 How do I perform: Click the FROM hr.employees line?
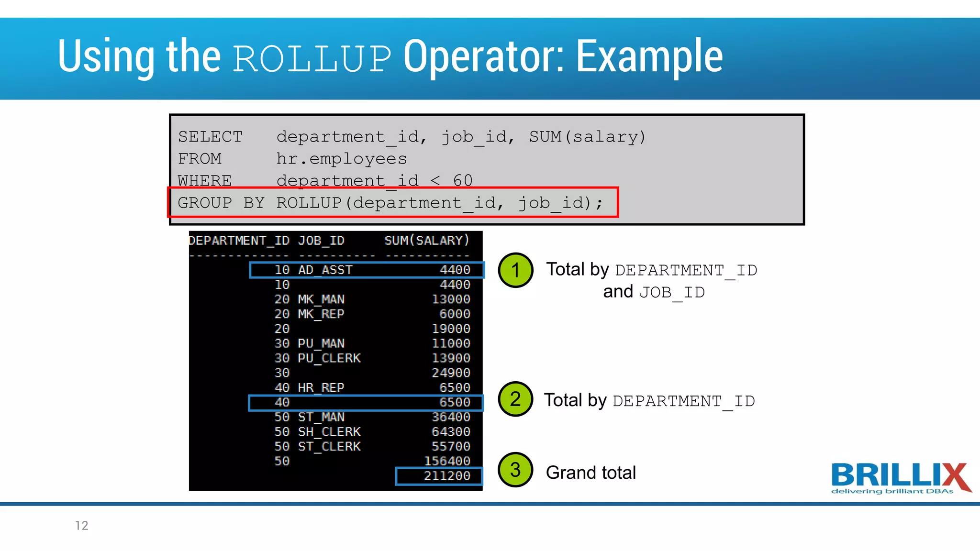(293, 159)
